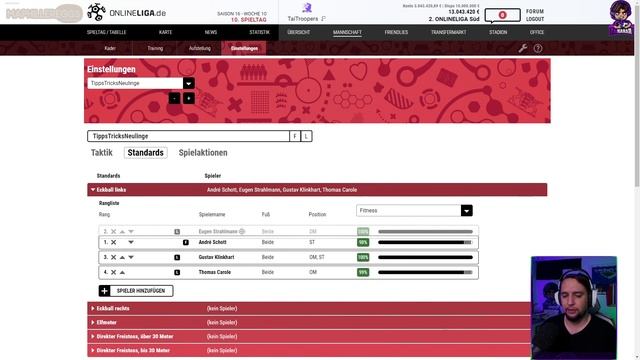
Task: Click the L badge beside Thomas Carole
Action: pyautogui.click(x=177, y=272)
